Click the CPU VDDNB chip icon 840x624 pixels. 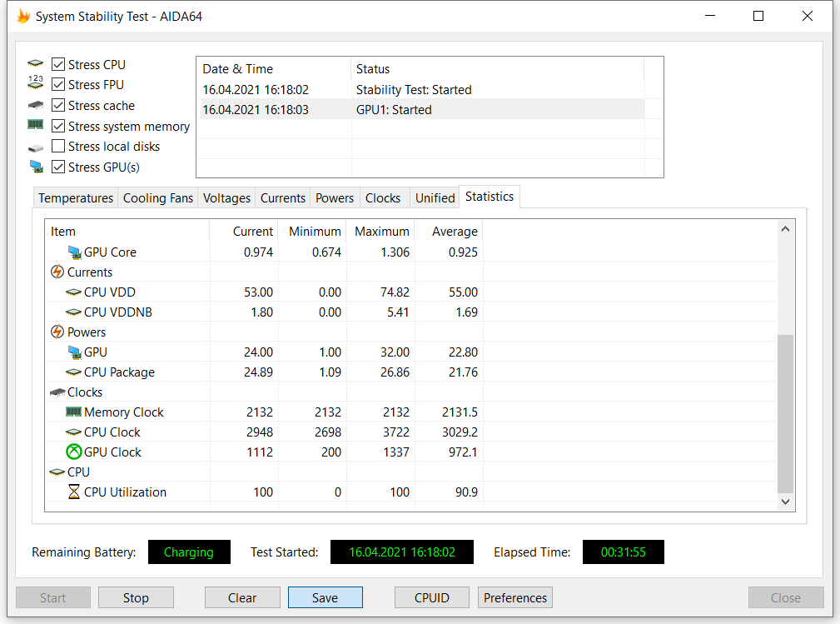(73, 312)
